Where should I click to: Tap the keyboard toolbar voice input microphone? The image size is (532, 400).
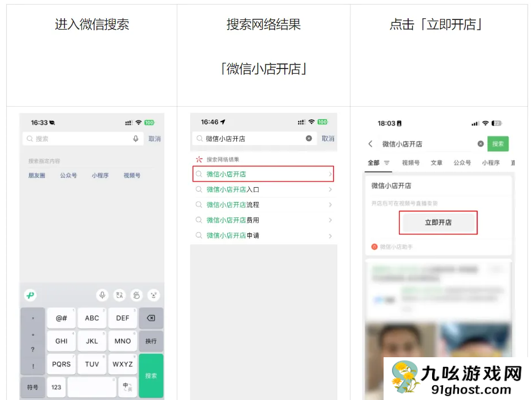[103, 295]
